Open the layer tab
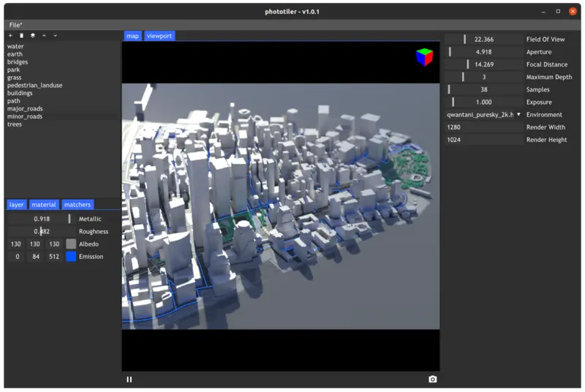Image resolution: width=585 pixels, height=392 pixels. 16,204
